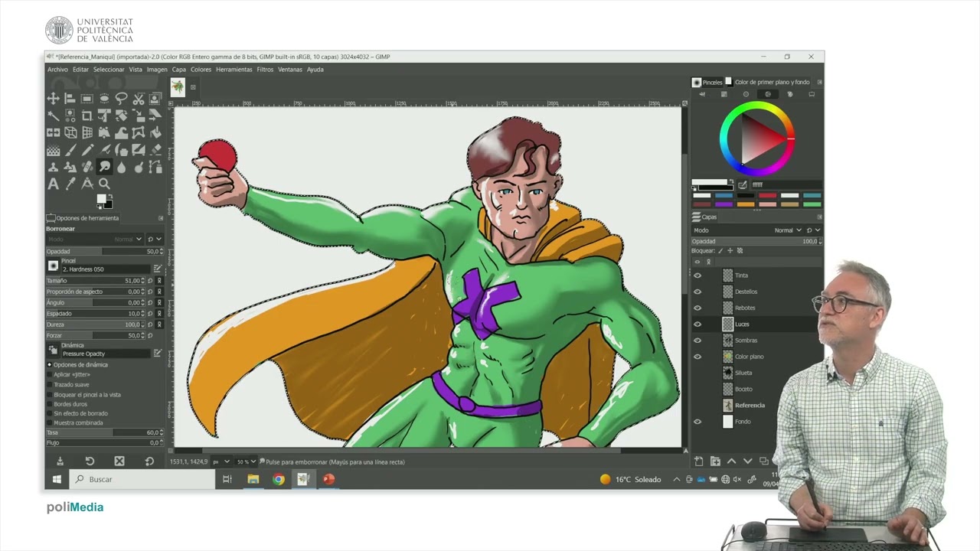Switch to the Pinceles tab

(707, 82)
